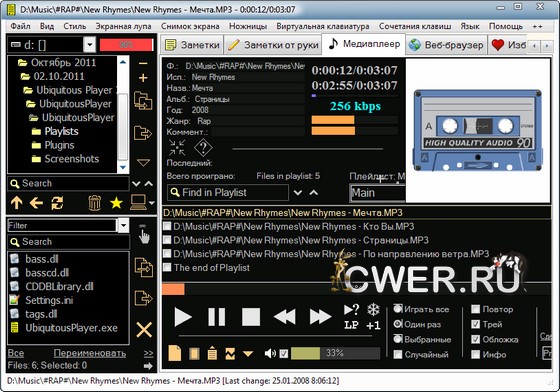Open the Main playlist combo box
560x392 pixels.
coord(378,193)
